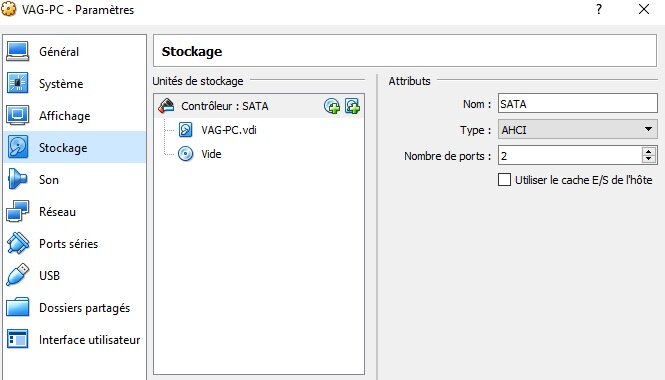Open the USB settings icon
This screenshot has height=380, width=665.
(x=17, y=275)
